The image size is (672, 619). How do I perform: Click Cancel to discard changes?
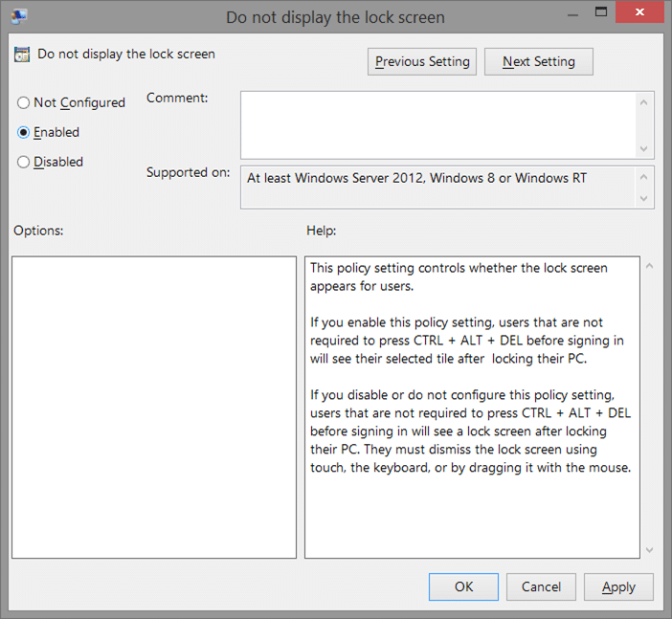pyautogui.click(x=541, y=586)
